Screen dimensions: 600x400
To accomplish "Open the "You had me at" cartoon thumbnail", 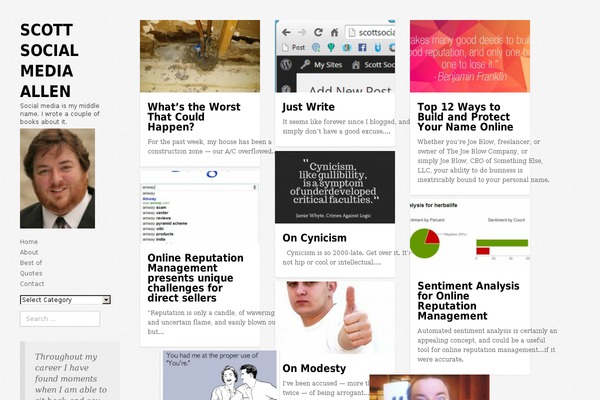I will 220,375.
